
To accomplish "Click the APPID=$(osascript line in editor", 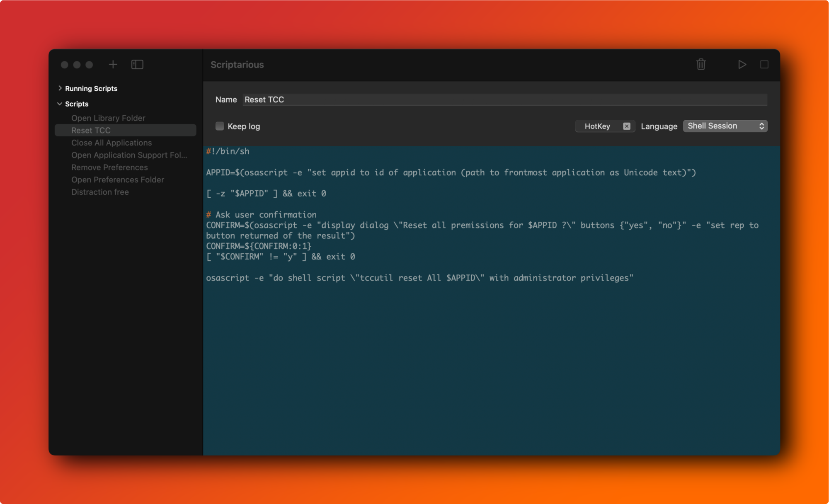I will pyautogui.click(x=451, y=172).
